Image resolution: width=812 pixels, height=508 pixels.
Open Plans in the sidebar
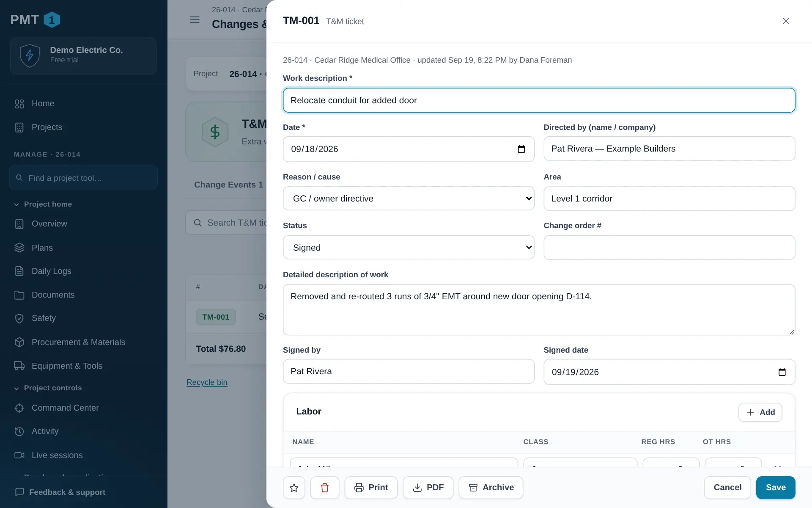[42, 248]
